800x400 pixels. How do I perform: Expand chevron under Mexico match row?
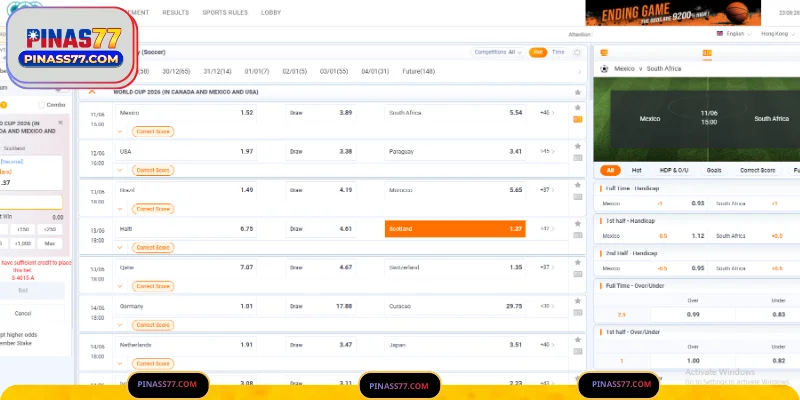coord(120,132)
